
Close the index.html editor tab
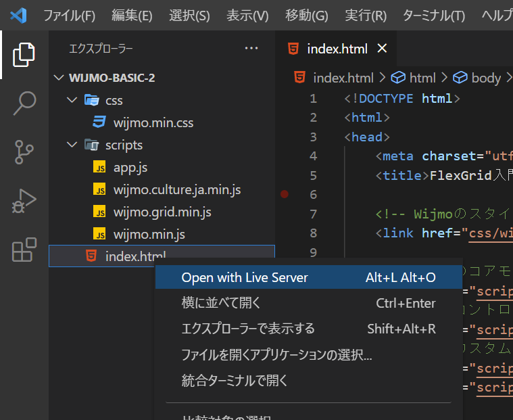382,49
